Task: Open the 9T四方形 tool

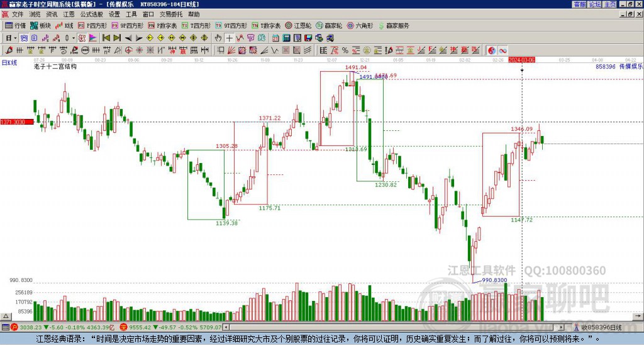Action: coord(231,25)
